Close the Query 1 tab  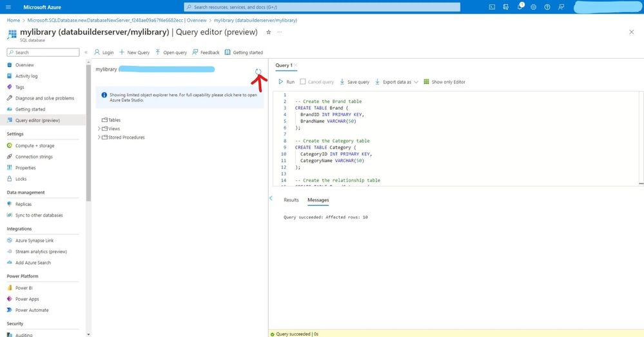click(296, 65)
